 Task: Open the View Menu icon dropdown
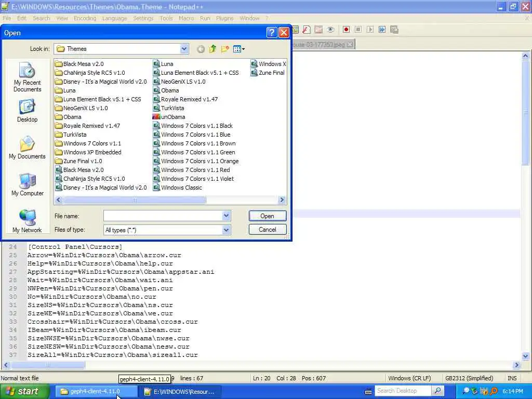pos(239,49)
